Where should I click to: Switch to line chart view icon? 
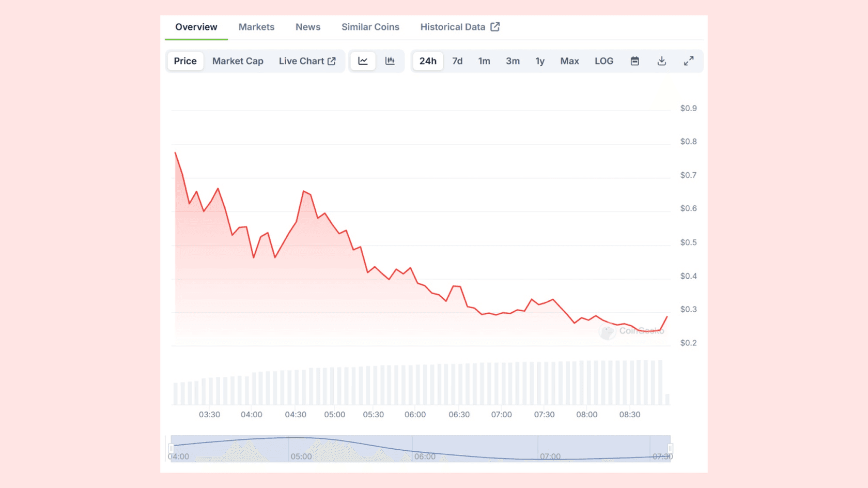363,61
